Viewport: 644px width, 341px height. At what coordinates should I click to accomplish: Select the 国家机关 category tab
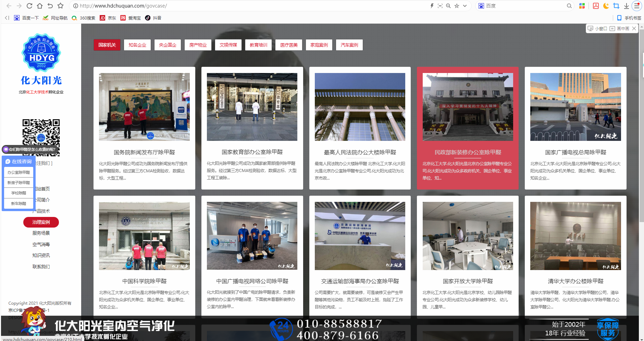(x=107, y=45)
